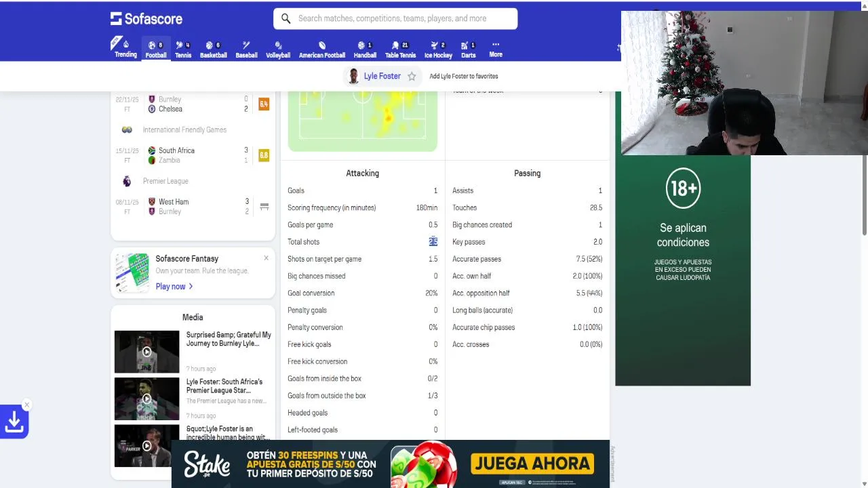Screen dimensions: 868x488
Task: Open the Trending tab
Action: click(x=125, y=48)
